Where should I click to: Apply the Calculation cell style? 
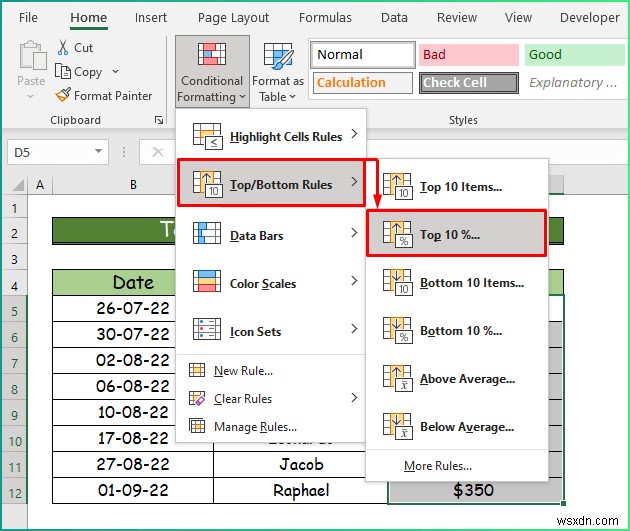click(362, 83)
